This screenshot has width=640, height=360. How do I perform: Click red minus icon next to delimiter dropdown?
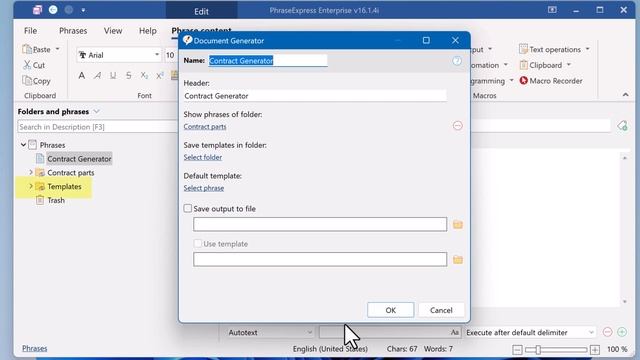tap(607, 332)
